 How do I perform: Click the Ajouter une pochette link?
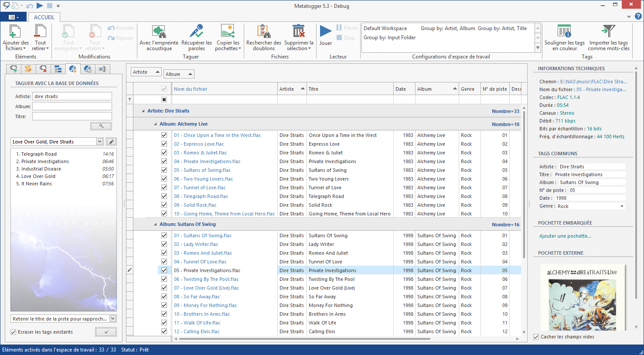[565, 236]
